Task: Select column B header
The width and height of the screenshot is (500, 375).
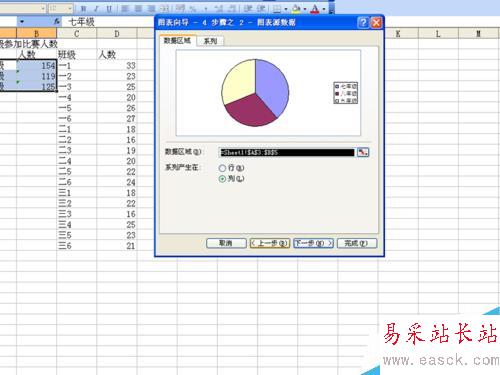Action: click(36, 33)
